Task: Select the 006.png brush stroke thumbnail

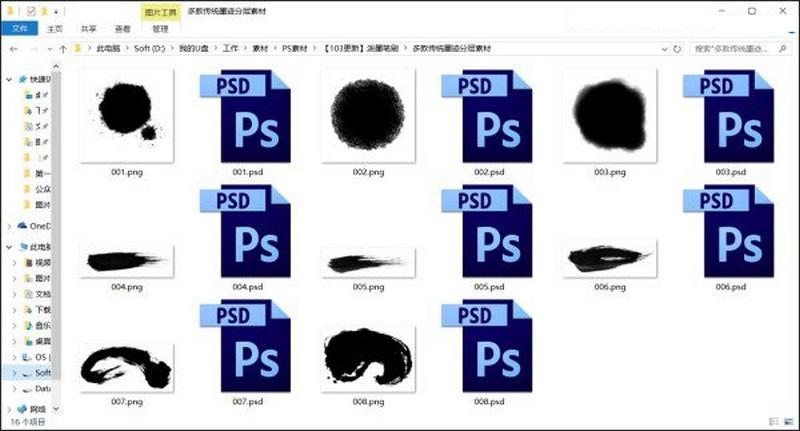Action: pyautogui.click(x=610, y=259)
